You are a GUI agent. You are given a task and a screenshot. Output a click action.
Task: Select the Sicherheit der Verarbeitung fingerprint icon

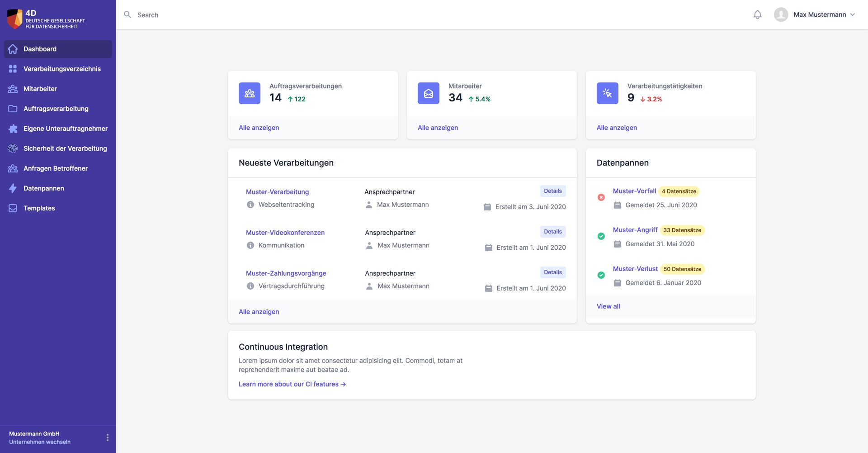pyautogui.click(x=12, y=148)
